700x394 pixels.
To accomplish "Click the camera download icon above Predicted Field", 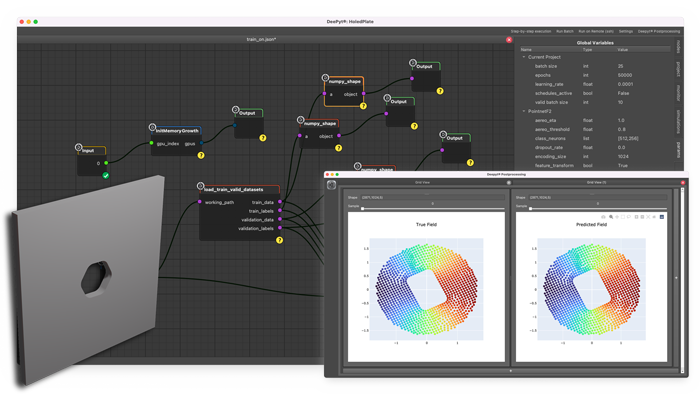I will (x=603, y=217).
